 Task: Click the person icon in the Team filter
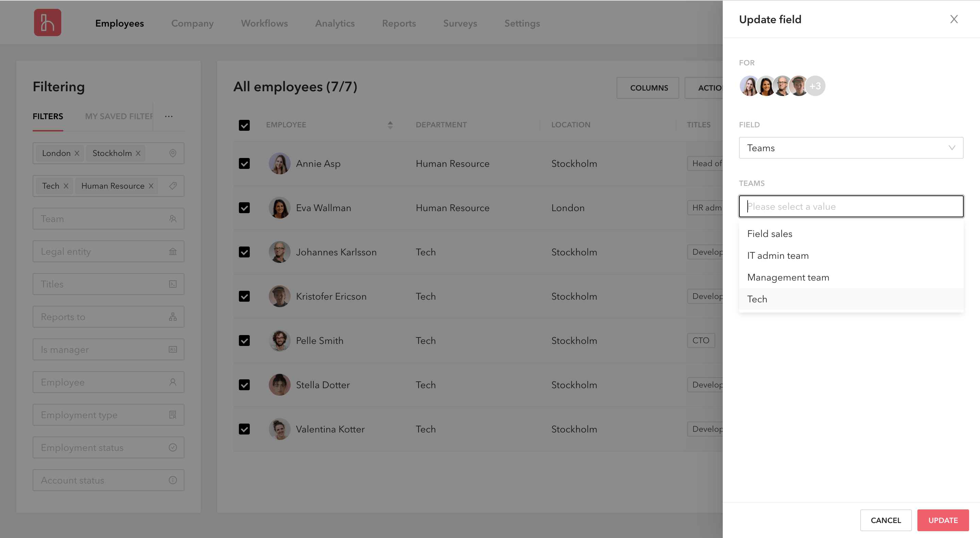pyautogui.click(x=173, y=219)
